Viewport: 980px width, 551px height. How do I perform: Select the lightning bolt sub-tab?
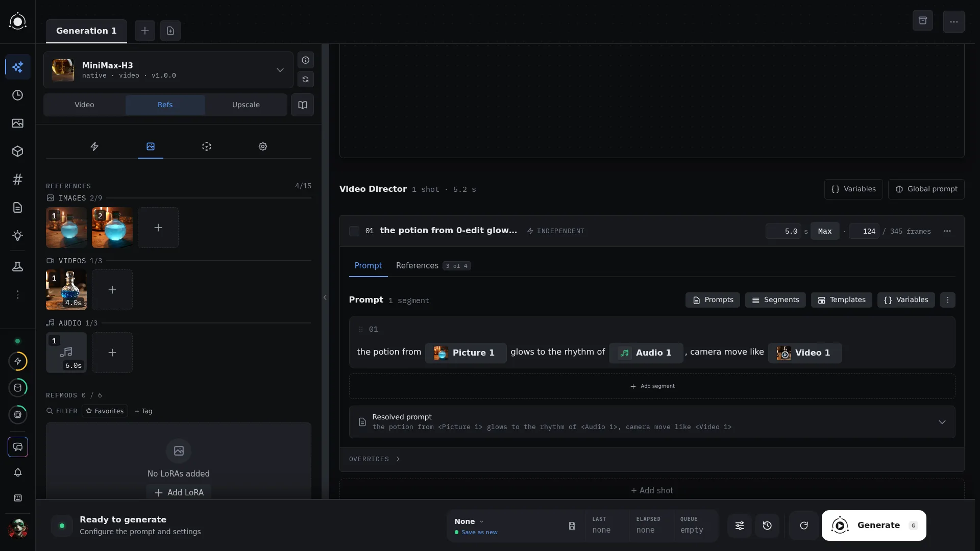(x=94, y=146)
